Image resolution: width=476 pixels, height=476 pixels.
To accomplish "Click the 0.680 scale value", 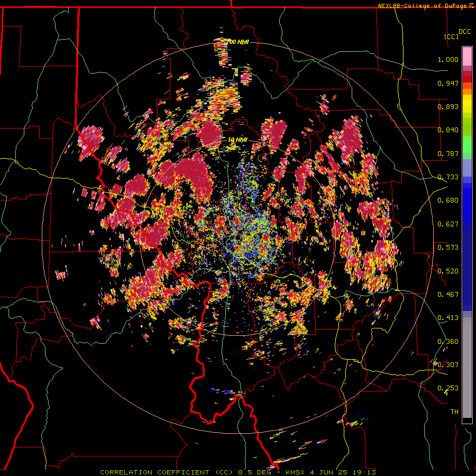I will tap(448, 200).
